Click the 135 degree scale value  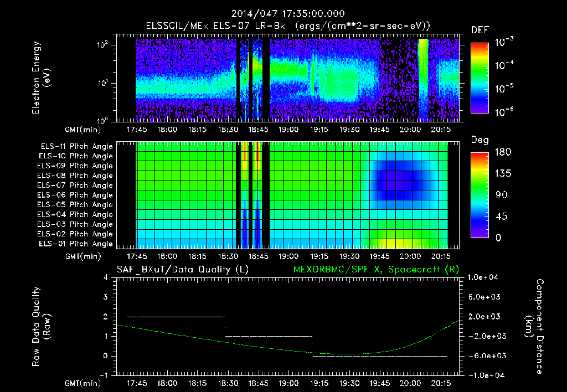coord(503,173)
